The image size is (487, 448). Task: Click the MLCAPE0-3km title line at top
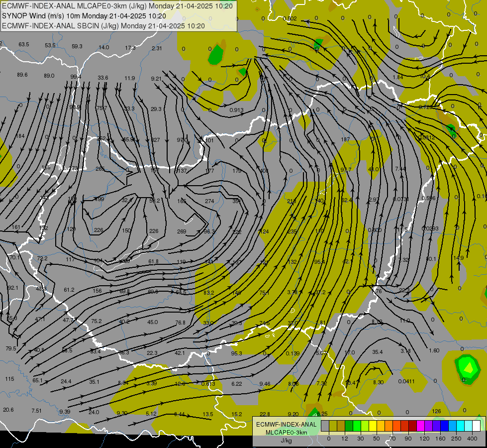click(117, 6)
